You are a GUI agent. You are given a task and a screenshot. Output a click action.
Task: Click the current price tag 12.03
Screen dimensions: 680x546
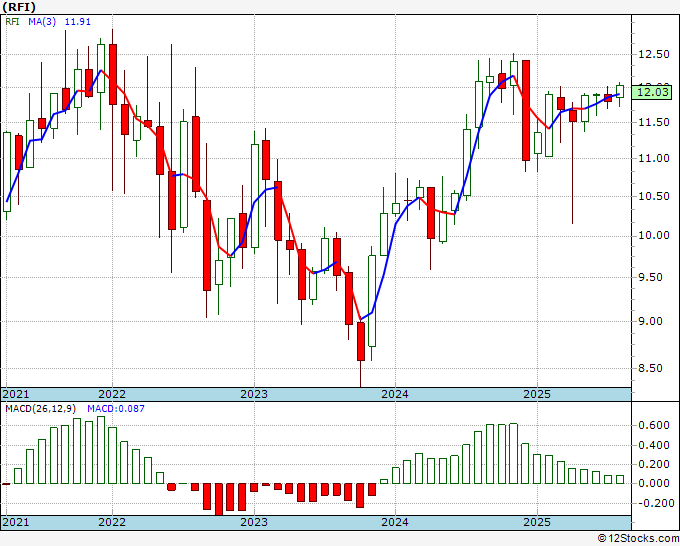pyautogui.click(x=654, y=92)
